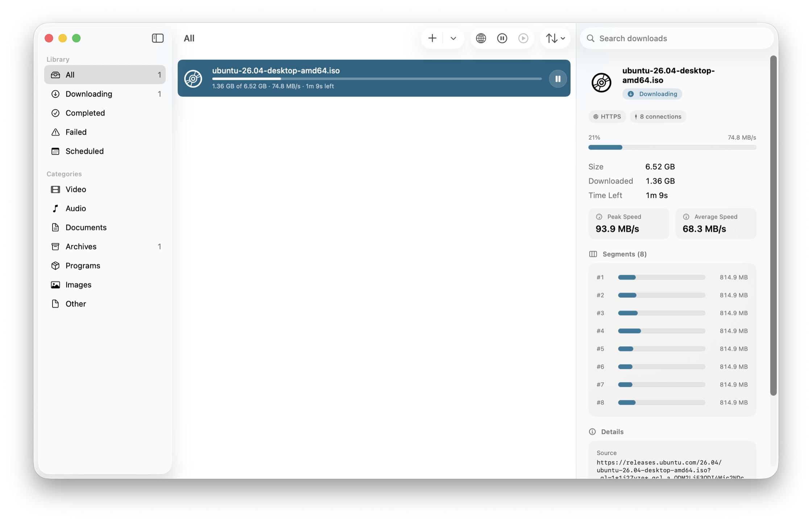Select the Programs category
This screenshot has width=812, height=523.
click(x=105, y=265)
